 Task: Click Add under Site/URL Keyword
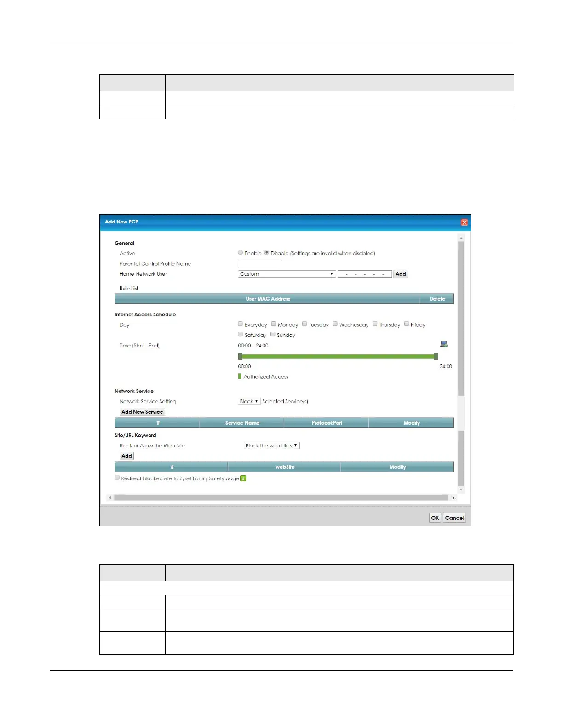(126, 456)
